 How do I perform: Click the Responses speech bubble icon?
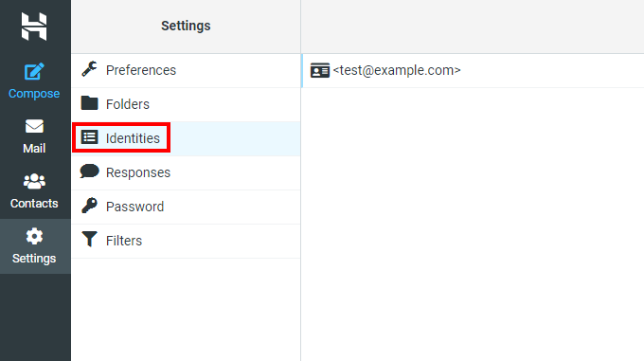(89, 171)
